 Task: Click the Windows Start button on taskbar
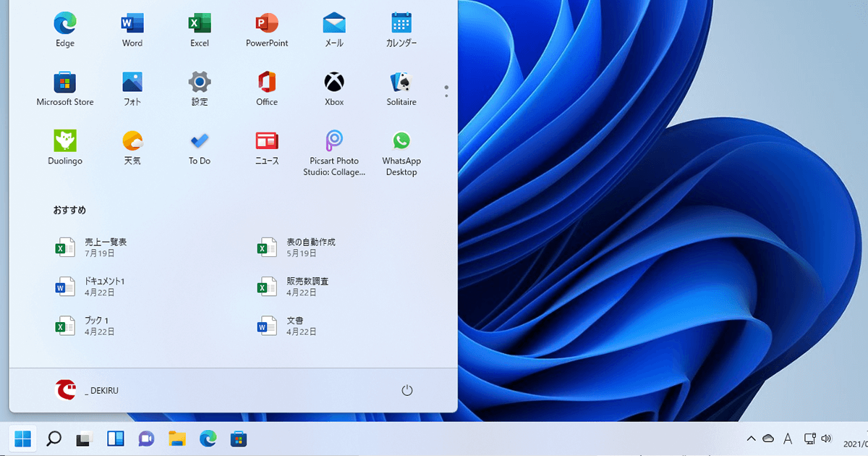[x=23, y=439]
